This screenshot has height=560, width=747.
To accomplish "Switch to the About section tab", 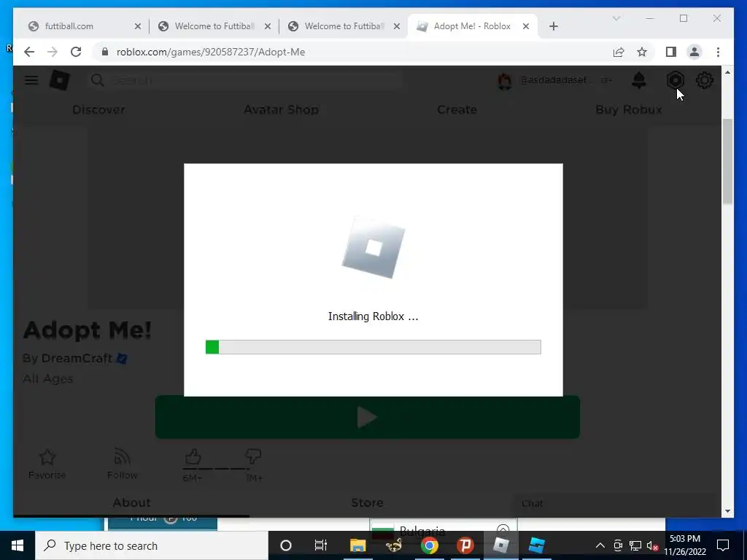I will (x=131, y=503).
